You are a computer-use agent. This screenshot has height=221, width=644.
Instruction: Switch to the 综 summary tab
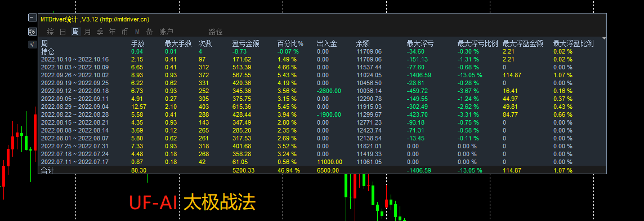(51, 32)
